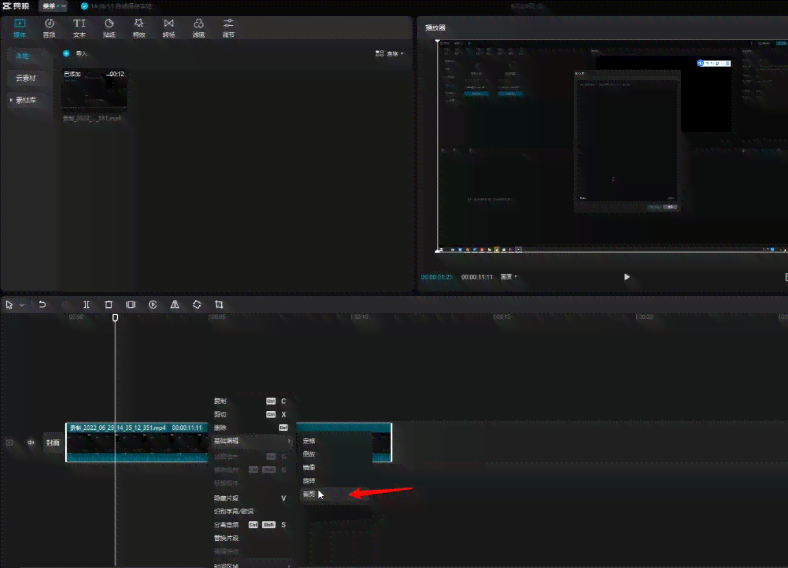788x568 pixels.
Task: Open the Transitions (转场) tab
Action: [x=169, y=28]
